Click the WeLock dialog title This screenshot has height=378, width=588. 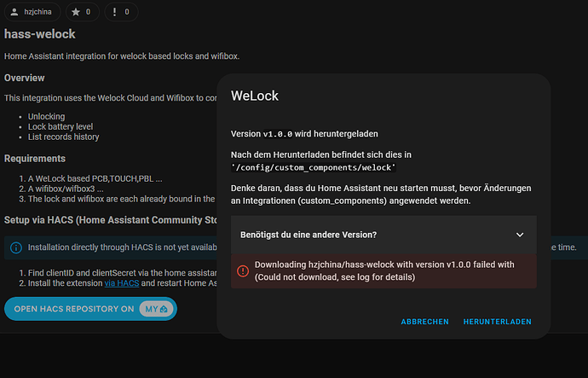[x=255, y=96]
